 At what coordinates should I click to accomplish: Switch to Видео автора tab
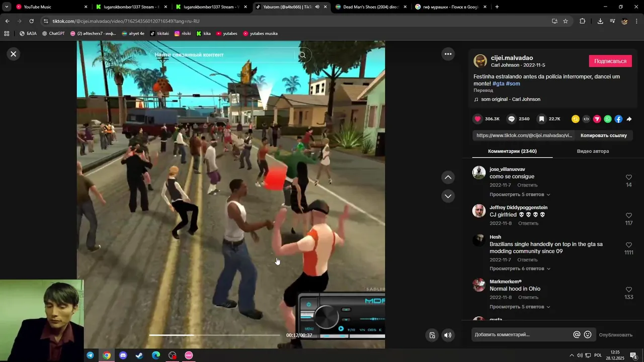point(593,151)
